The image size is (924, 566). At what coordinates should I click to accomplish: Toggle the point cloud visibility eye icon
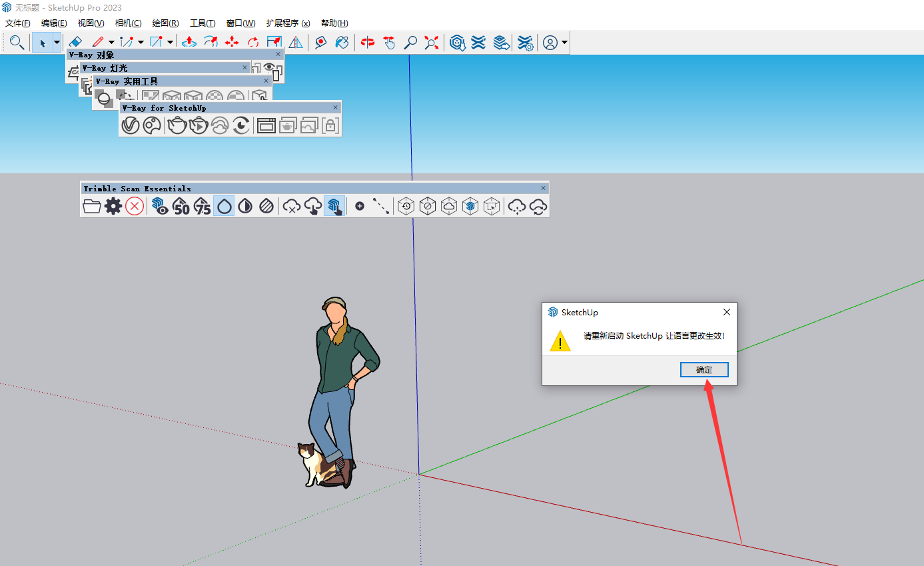(160, 206)
